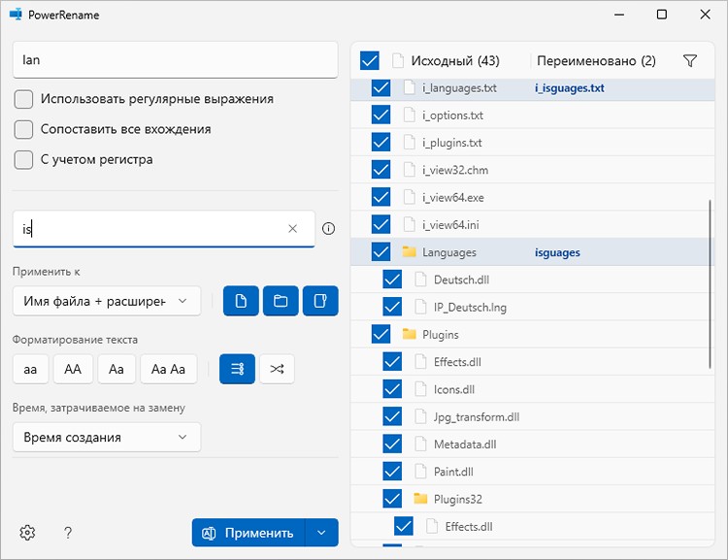
Task: Click the Plugins folder icon
Action: pos(409,334)
